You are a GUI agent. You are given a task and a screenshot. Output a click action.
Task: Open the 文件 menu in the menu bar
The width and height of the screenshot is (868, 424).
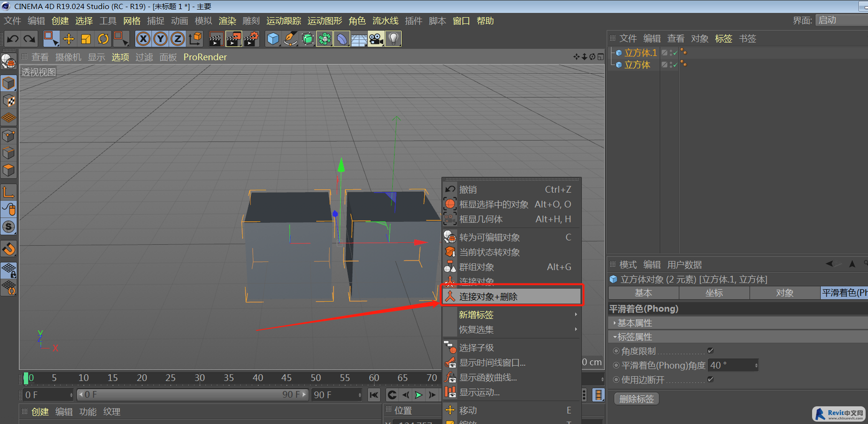(12, 21)
